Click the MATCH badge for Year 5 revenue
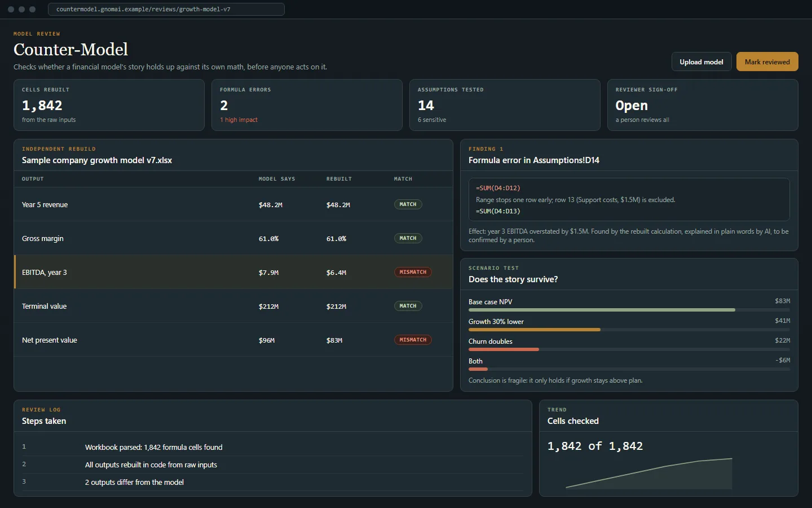 click(408, 204)
